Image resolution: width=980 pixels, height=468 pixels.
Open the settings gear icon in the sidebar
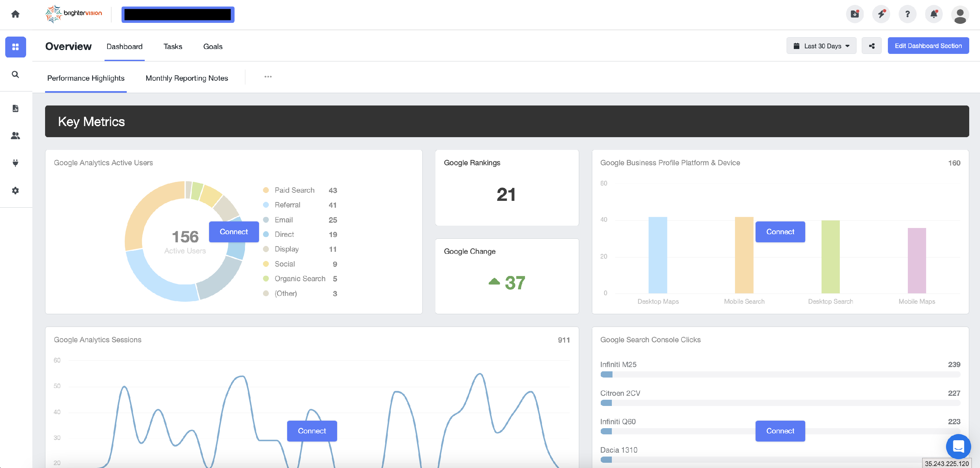[15, 191]
